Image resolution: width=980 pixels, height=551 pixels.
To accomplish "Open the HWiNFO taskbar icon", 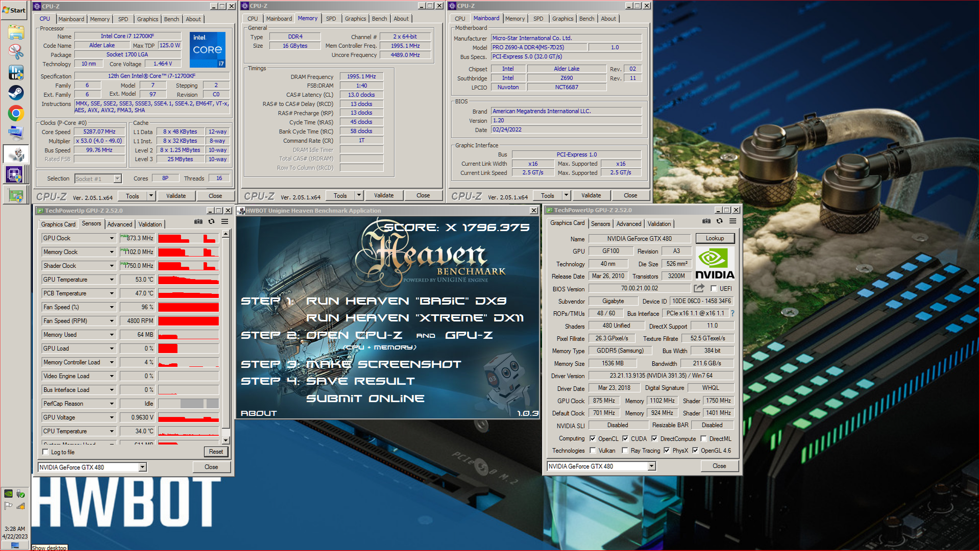I will [16, 72].
